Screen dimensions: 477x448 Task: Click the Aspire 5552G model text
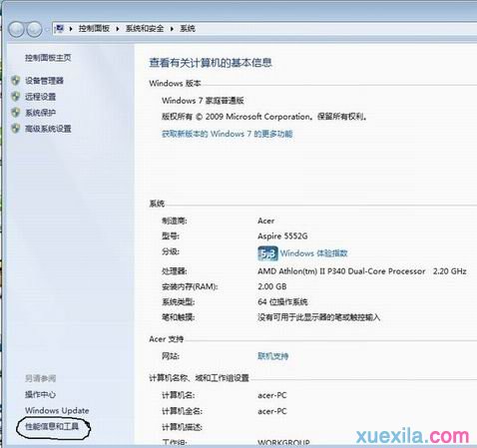point(282,236)
